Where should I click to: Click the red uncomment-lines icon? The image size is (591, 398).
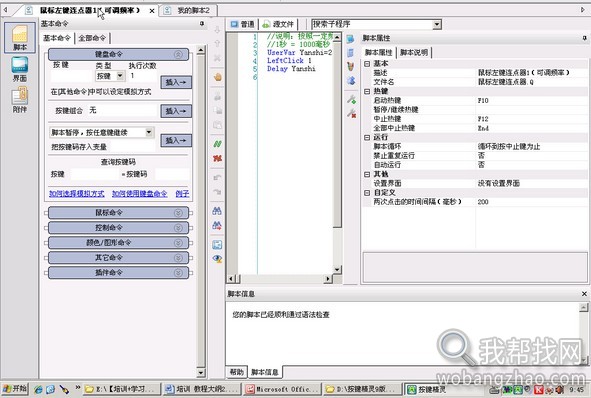pos(217,158)
